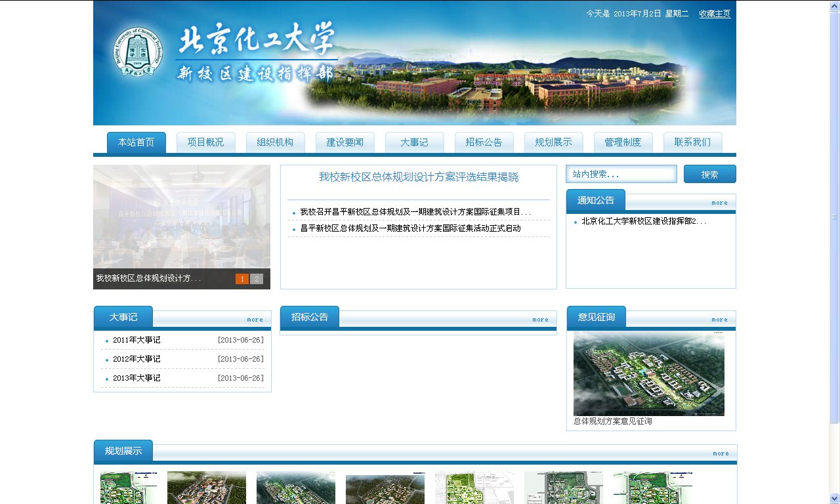Expand more in the 大事记 panel
The width and height of the screenshot is (840, 504).
pos(255,320)
